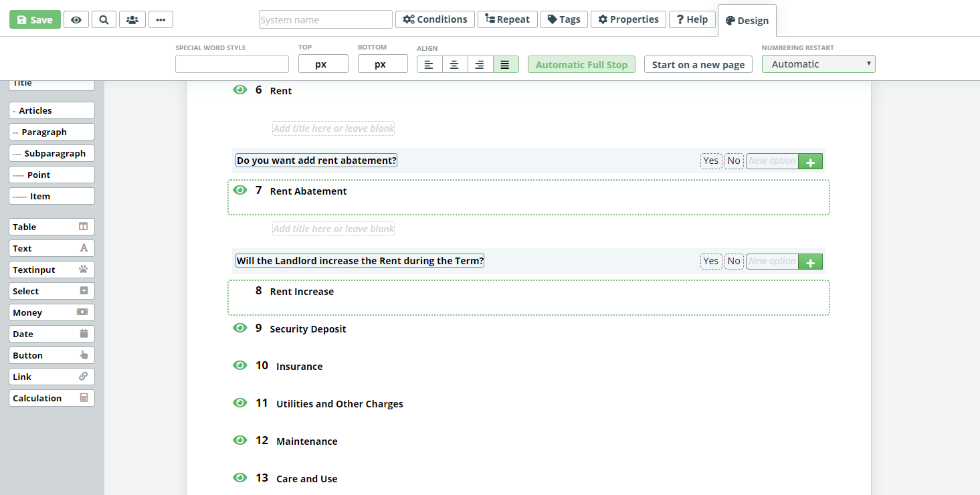
Task: Toggle visibility eye for 6 Rent
Action: 240,90
